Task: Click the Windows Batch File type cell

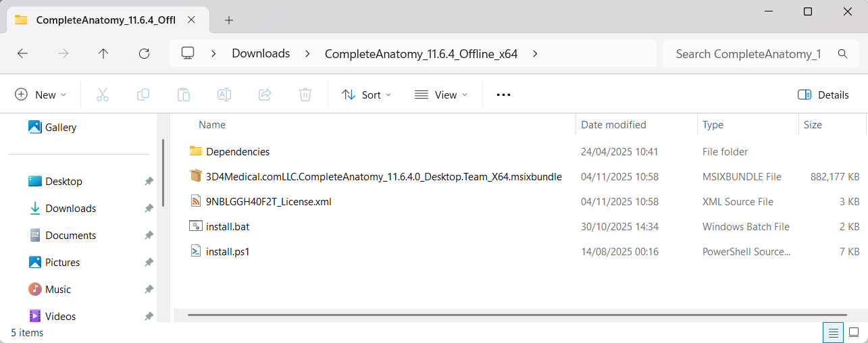Action: click(746, 227)
